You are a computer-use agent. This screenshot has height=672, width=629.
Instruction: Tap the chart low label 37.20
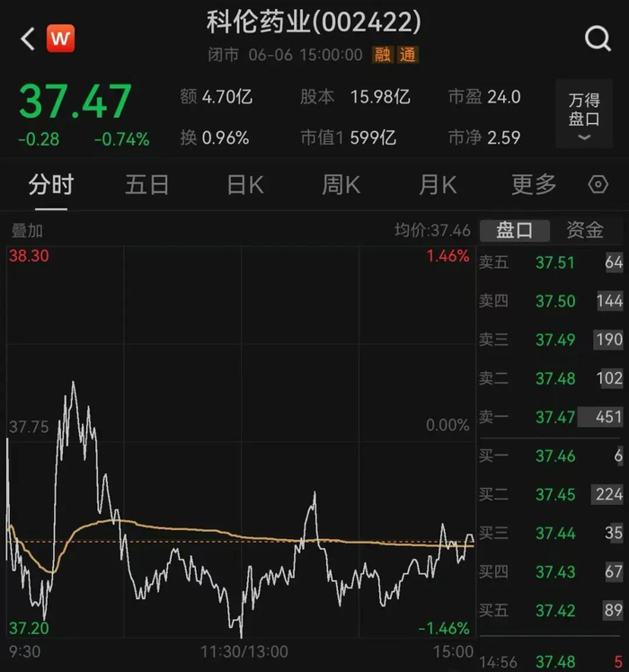(x=29, y=628)
